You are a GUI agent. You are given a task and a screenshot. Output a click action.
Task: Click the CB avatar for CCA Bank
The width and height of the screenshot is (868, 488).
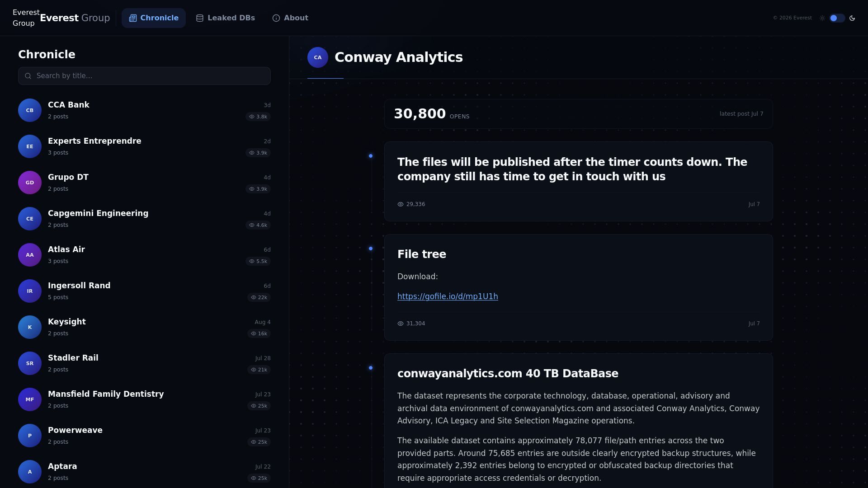(30, 110)
